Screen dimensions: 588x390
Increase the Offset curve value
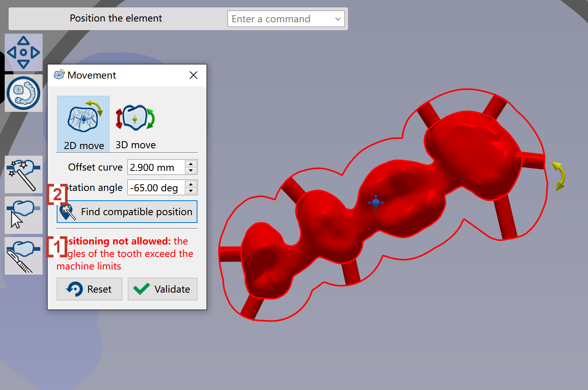pyautogui.click(x=191, y=164)
